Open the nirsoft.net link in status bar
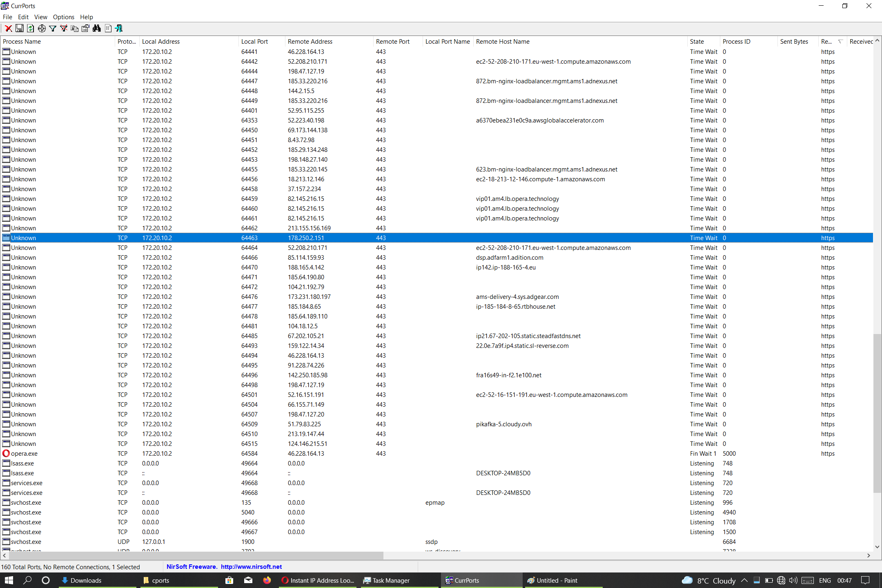 pos(251,566)
